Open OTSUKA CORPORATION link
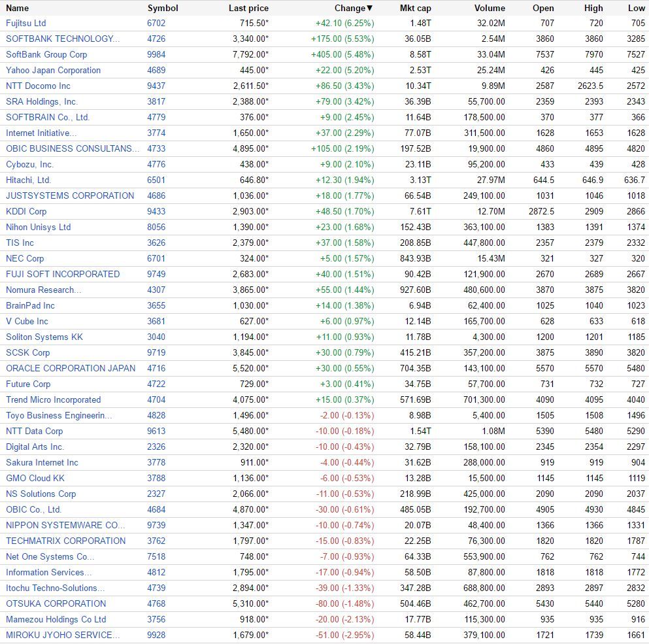This screenshot has height=644, width=649. click(56, 604)
